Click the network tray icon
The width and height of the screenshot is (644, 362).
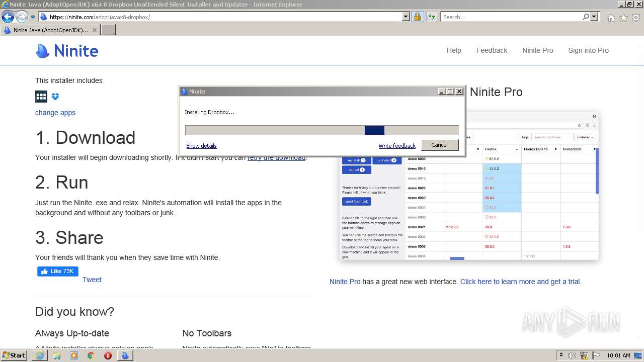tap(584, 355)
